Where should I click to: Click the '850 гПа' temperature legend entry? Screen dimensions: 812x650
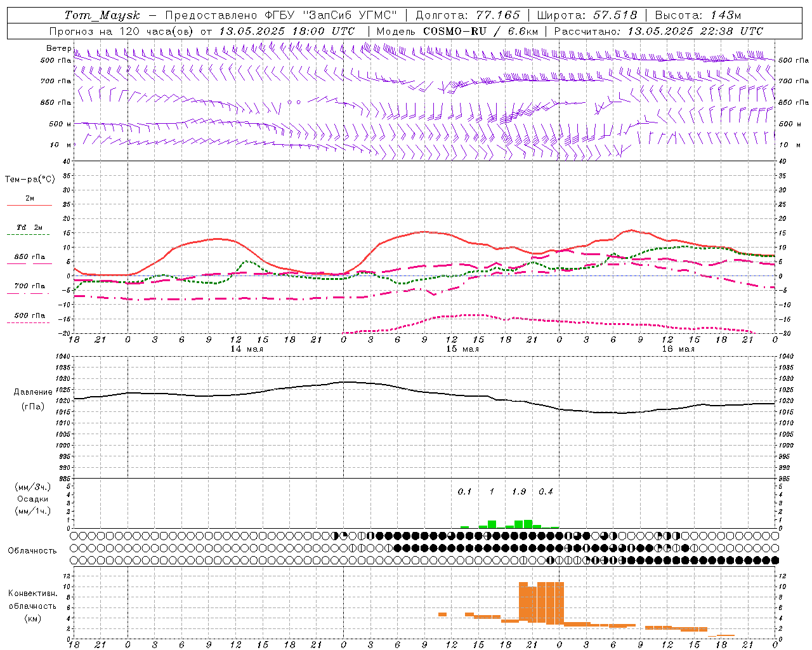[30, 257]
